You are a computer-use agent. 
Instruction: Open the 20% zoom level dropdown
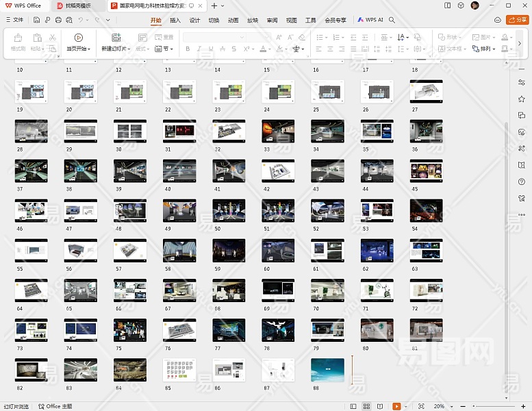(442, 406)
